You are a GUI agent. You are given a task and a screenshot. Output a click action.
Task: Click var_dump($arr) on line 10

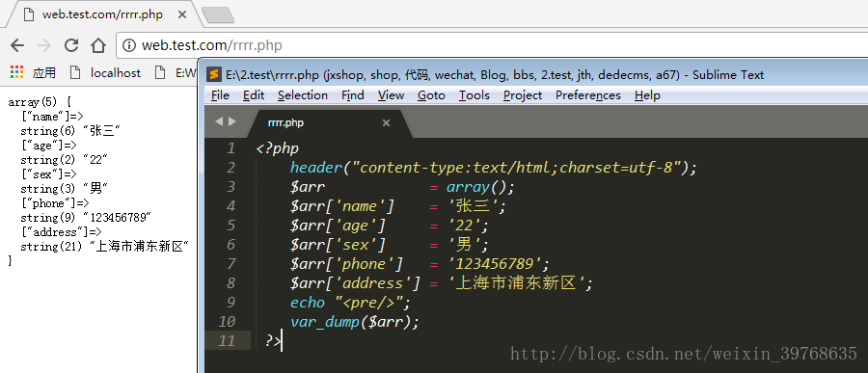coord(354,321)
